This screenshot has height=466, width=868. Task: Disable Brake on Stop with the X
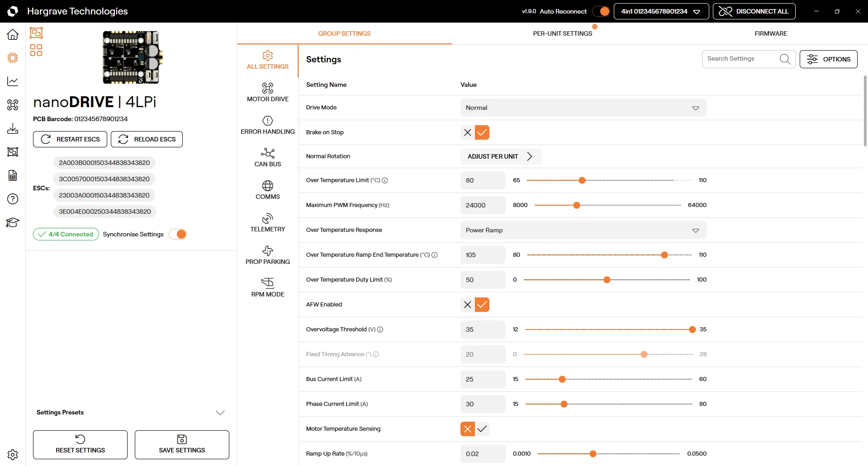(x=468, y=132)
